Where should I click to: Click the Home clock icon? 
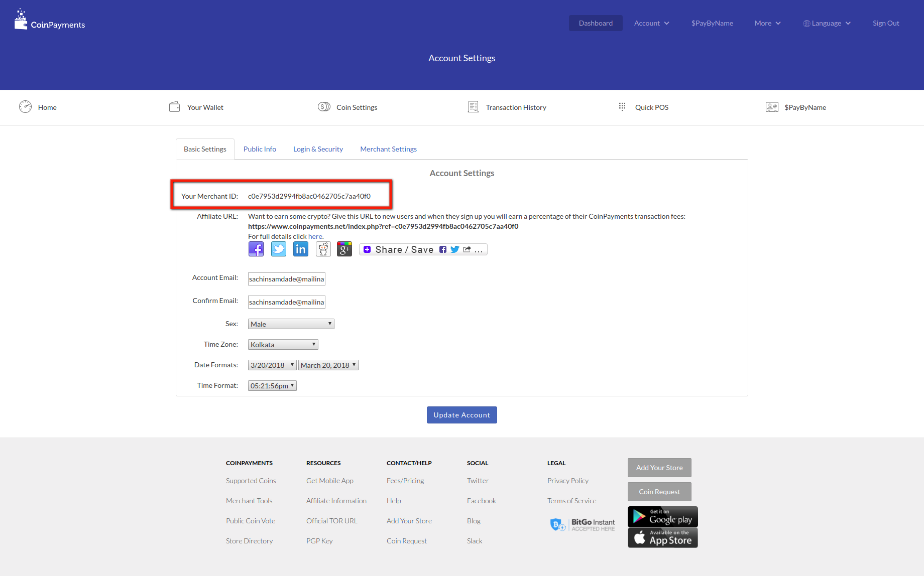coord(25,106)
